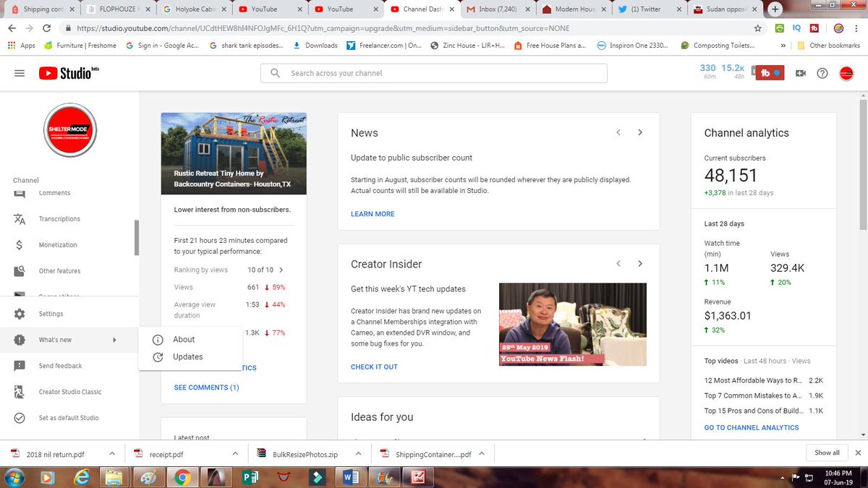
Task: Click the Create video camera icon
Action: coord(801,73)
